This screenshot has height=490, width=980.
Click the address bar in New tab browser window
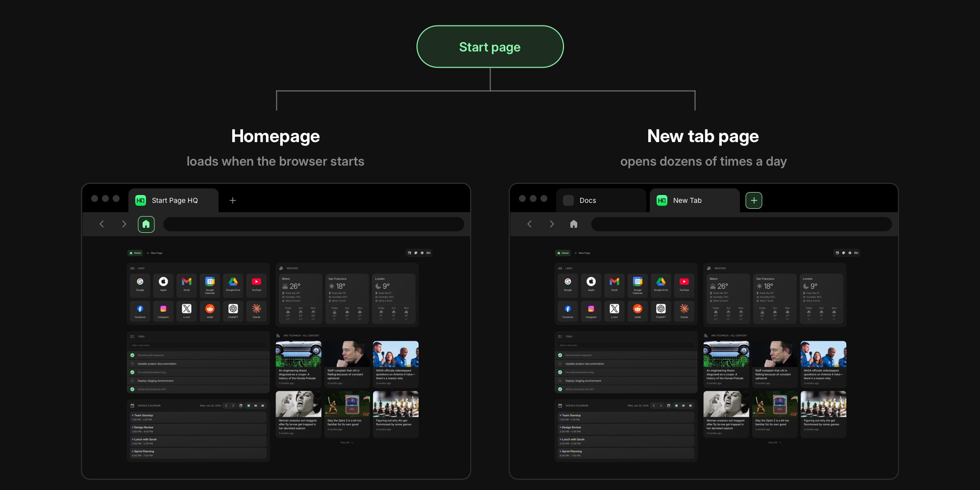(x=741, y=224)
